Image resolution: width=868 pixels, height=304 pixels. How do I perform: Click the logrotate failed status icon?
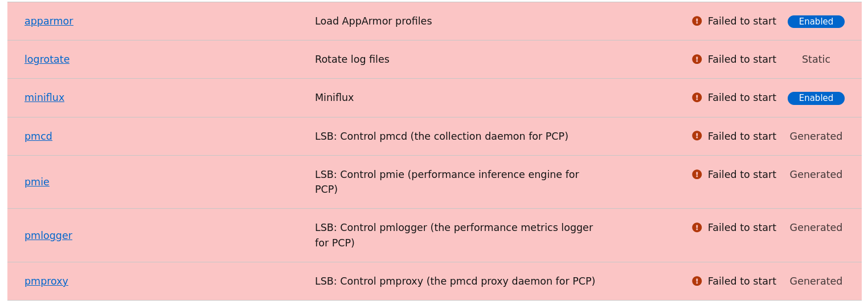click(x=697, y=59)
